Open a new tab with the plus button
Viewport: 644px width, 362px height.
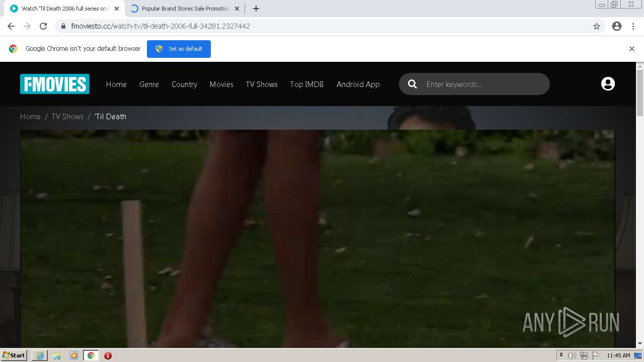[x=256, y=9]
